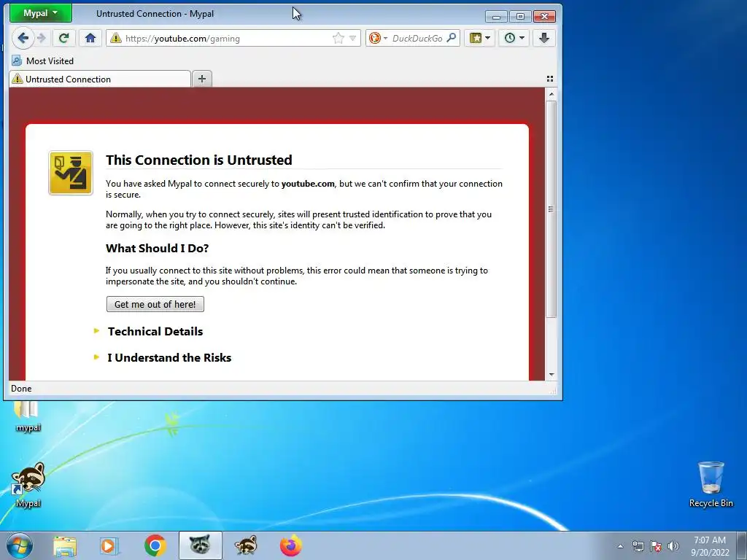Show tab groups grid icon
The height and width of the screenshot is (560, 747).
550,79
